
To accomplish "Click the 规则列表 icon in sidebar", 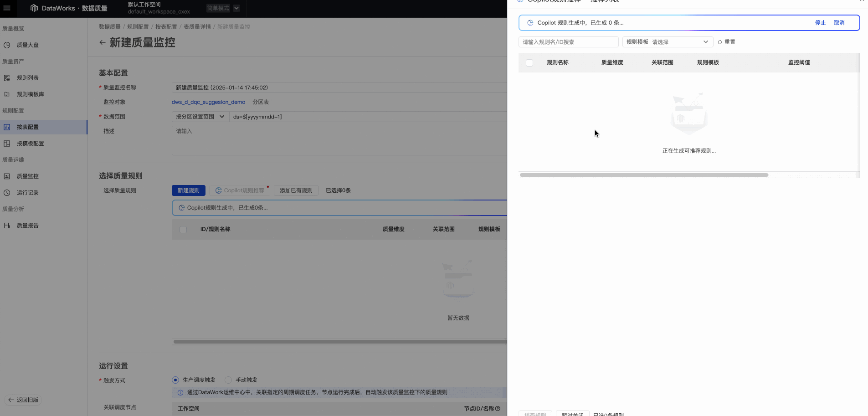I will [7, 78].
